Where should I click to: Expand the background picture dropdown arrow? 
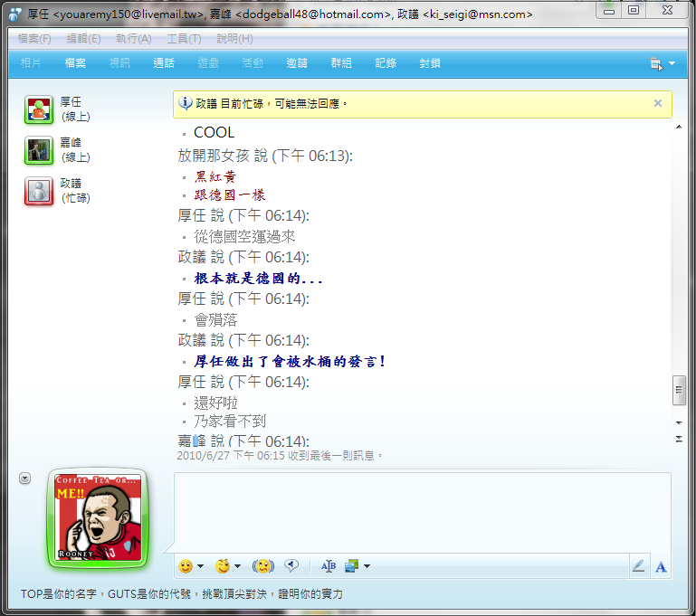click(367, 566)
